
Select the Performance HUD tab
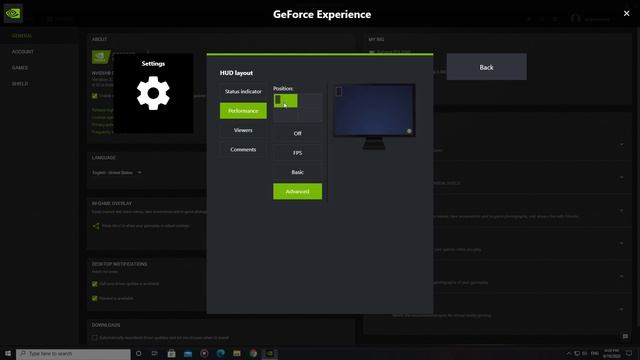243,111
